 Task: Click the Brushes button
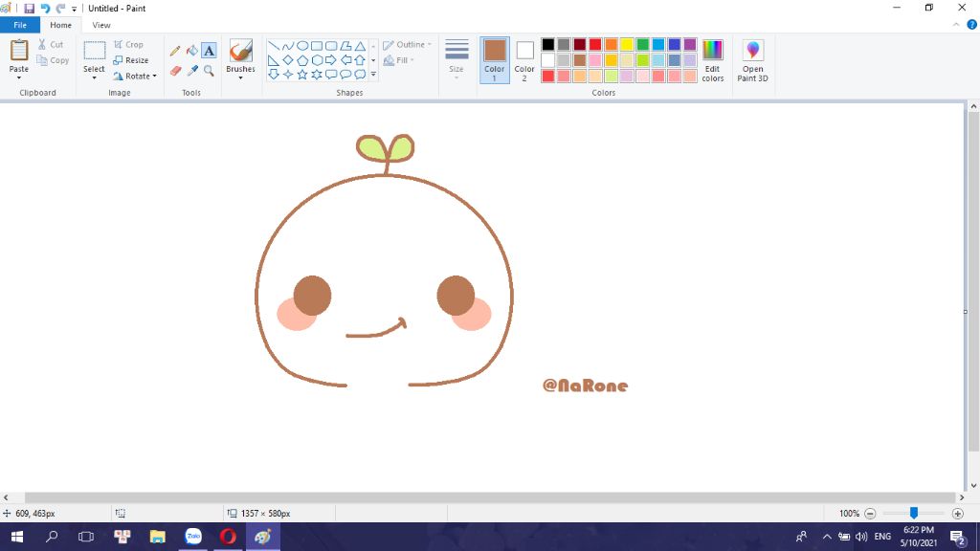click(240, 56)
